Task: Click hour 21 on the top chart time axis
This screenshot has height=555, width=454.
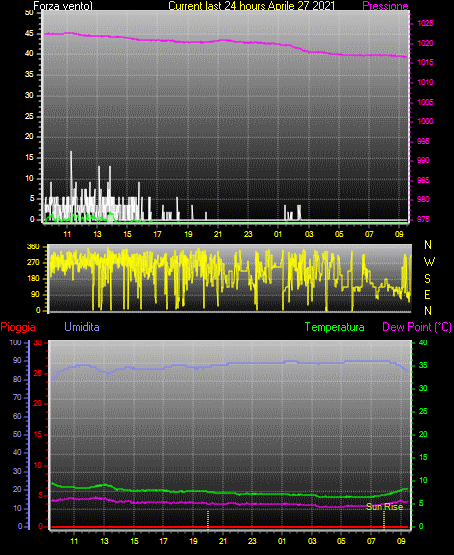Action: pos(218,234)
